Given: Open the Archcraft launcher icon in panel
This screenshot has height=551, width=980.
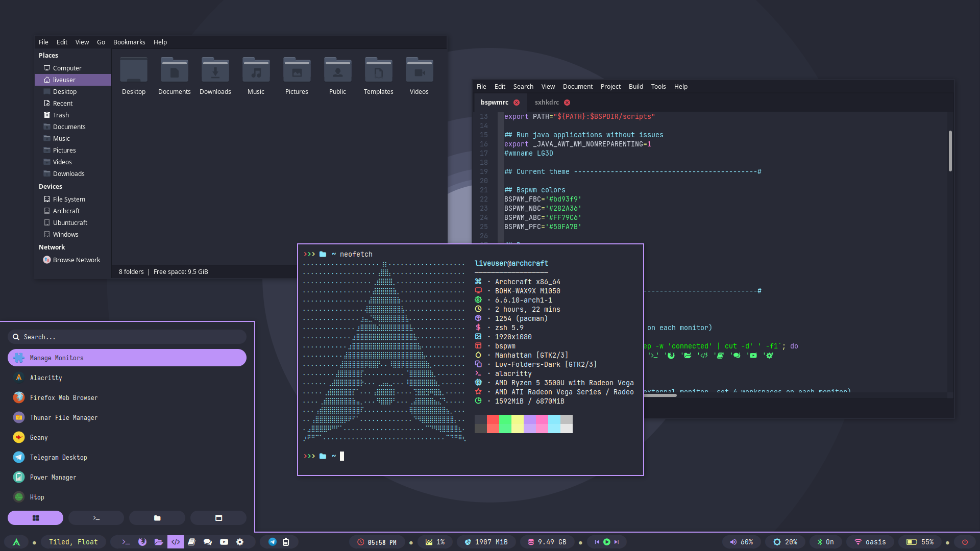Looking at the screenshot, I should point(16,542).
